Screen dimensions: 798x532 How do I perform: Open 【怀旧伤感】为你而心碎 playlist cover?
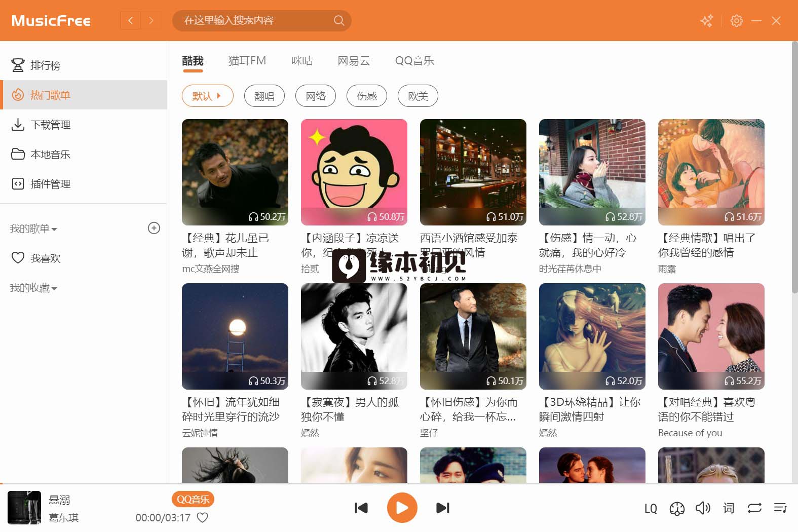473,336
